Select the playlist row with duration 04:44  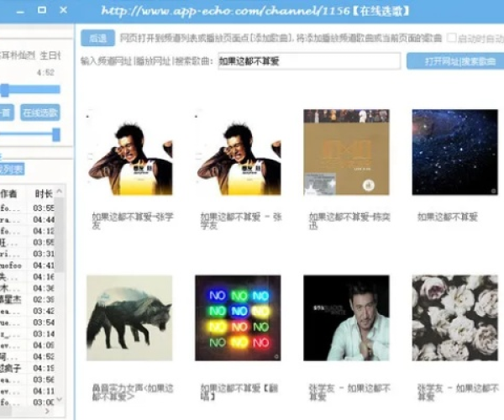pyautogui.click(x=28, y=220)
